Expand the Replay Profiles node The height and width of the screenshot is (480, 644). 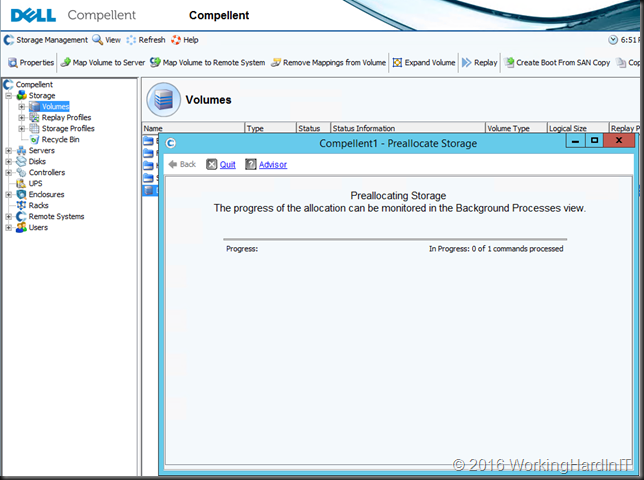21,117
